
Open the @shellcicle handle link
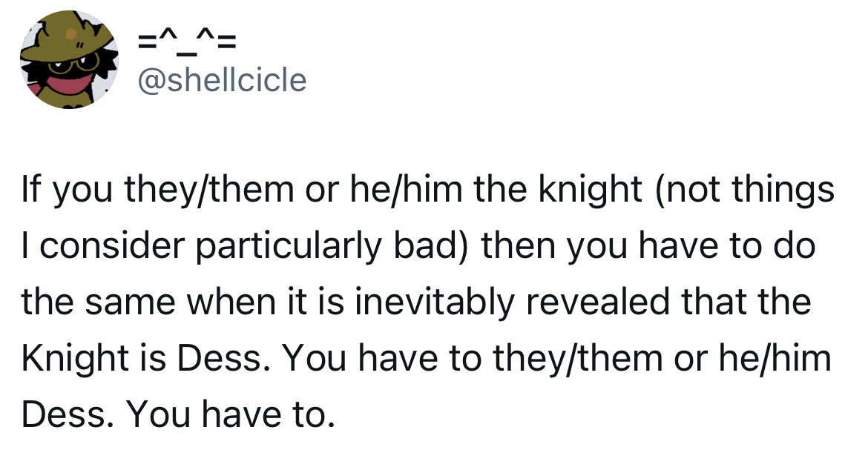point(222,81)
